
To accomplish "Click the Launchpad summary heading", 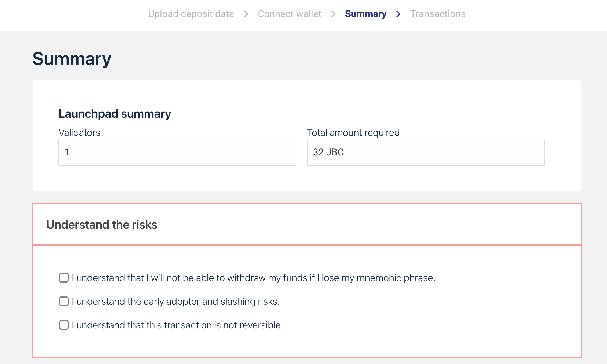I will point(115,114).
